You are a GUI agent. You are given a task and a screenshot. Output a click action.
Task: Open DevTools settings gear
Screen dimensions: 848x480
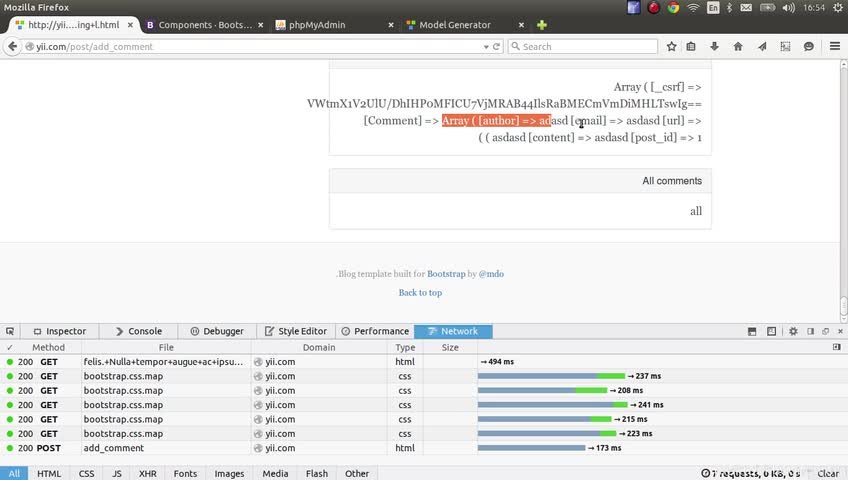point(793,331)
